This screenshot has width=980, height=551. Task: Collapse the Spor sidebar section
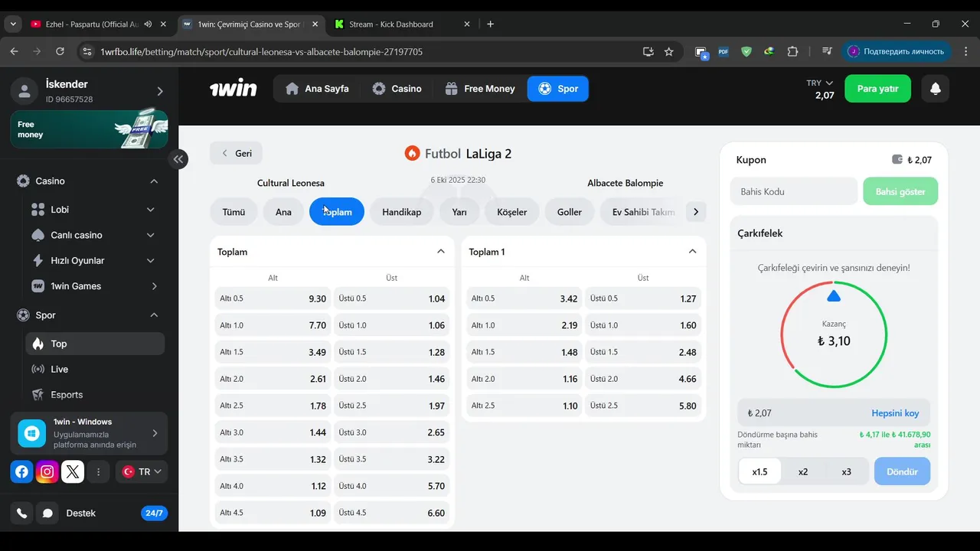(154, 315)
